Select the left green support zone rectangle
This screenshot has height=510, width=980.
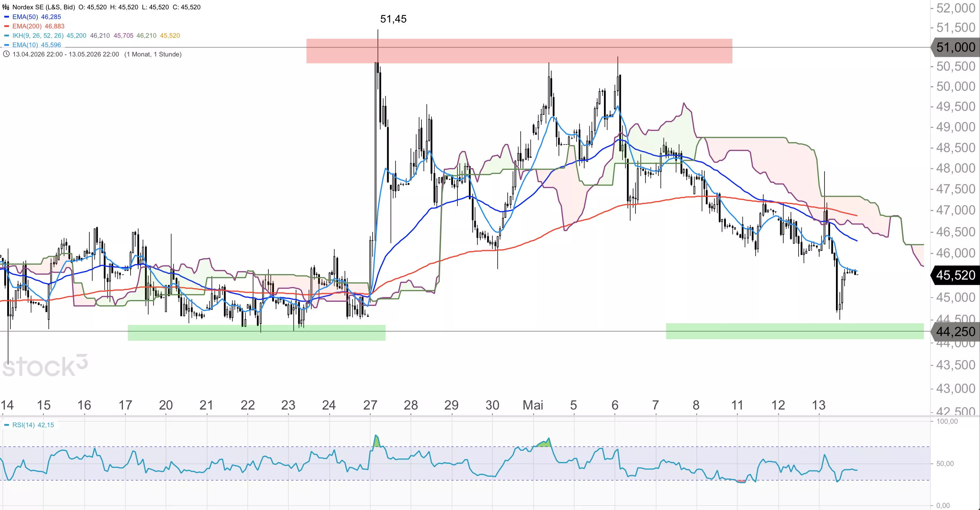(257, 333)
